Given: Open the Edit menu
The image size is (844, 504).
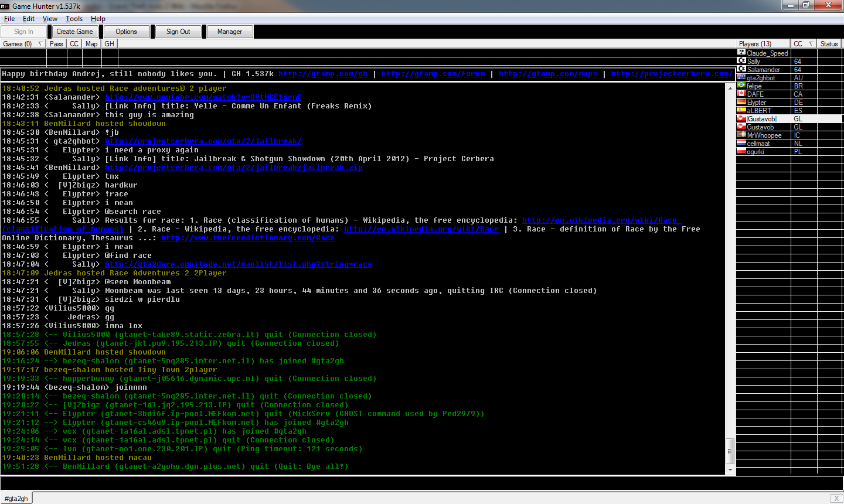Looking at the screenshot, I should (29, 19).
